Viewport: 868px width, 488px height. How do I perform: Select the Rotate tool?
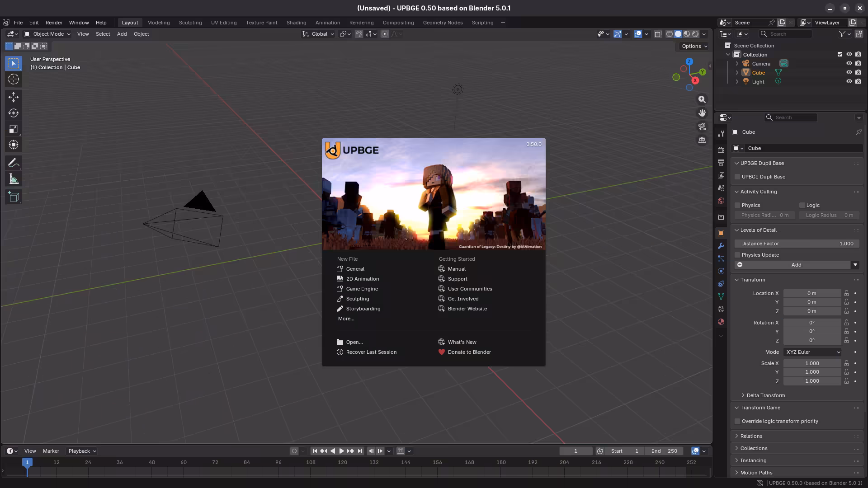click(x=13, y=113)
